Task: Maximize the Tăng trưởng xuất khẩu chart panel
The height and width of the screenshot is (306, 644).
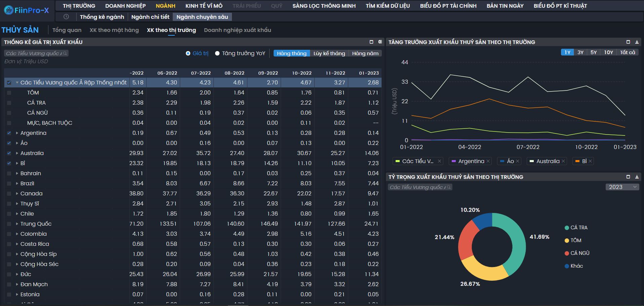Action: [628, 42]
